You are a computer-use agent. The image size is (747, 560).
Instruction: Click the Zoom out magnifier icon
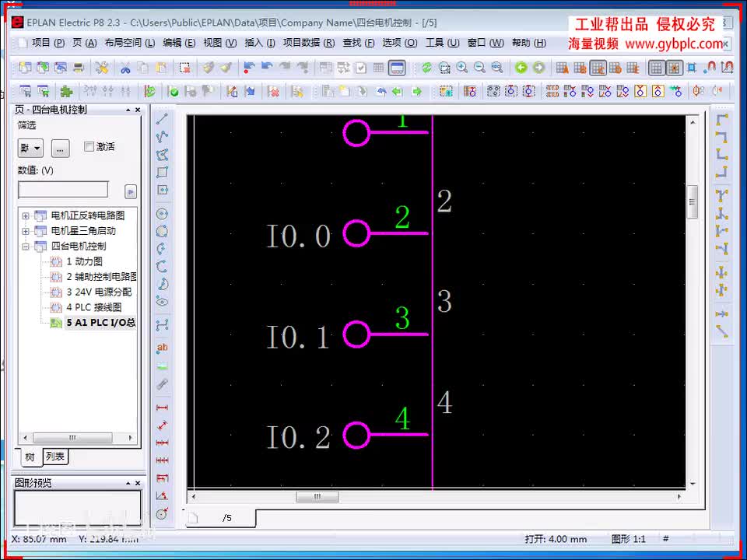479,68
